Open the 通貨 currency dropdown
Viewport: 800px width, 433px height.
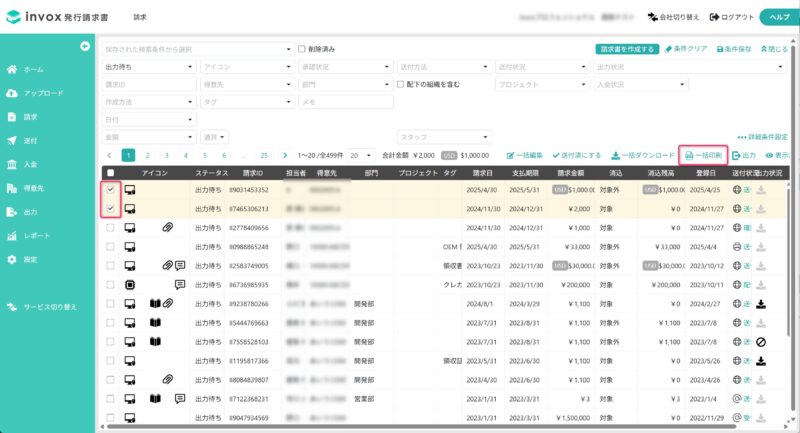click(214, 137)
